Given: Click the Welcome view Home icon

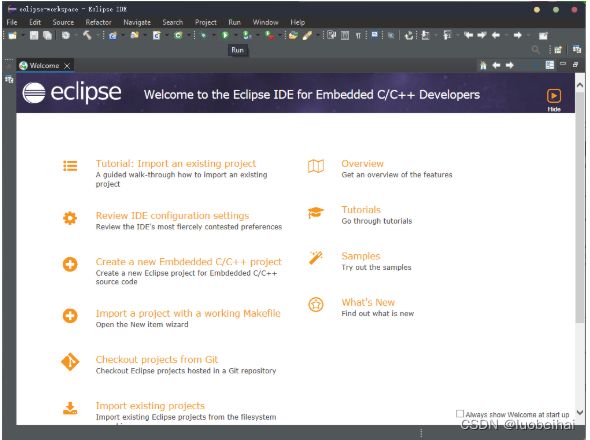Looking at the screenshot, I should (483, 65).
